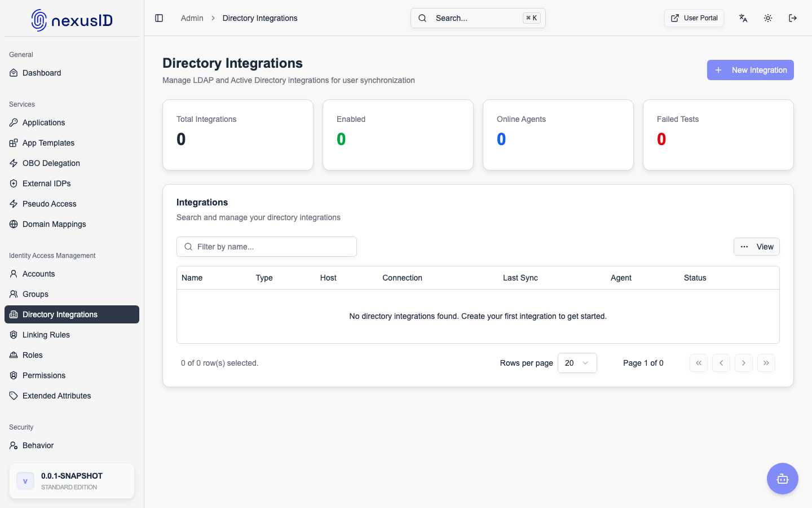This screenshot has height=508, width=812.
Task: Click the Online Agents card
Action: [x=558, y=135]
